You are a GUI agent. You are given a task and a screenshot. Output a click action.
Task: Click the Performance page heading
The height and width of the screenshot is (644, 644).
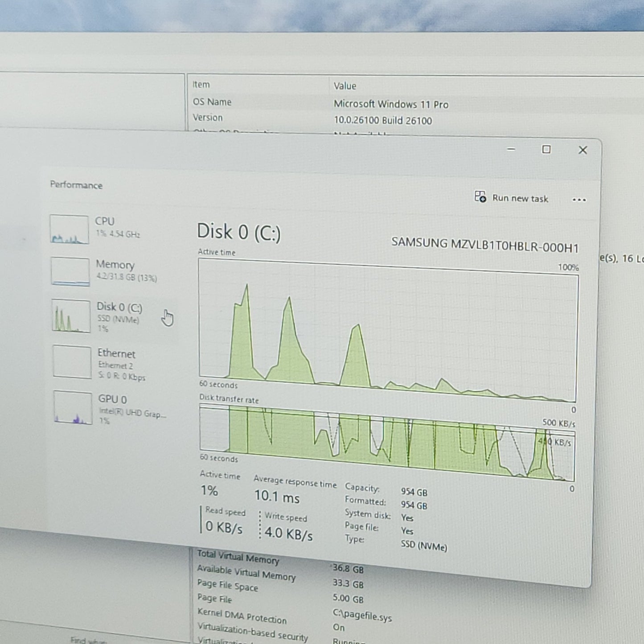point(76,185)
